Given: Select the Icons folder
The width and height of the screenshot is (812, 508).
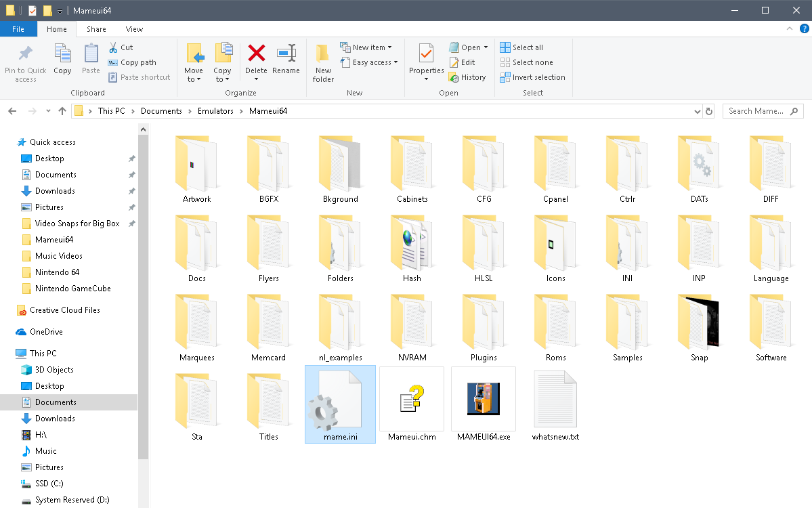Looking at the screenshot, I should tap(555, 249).
